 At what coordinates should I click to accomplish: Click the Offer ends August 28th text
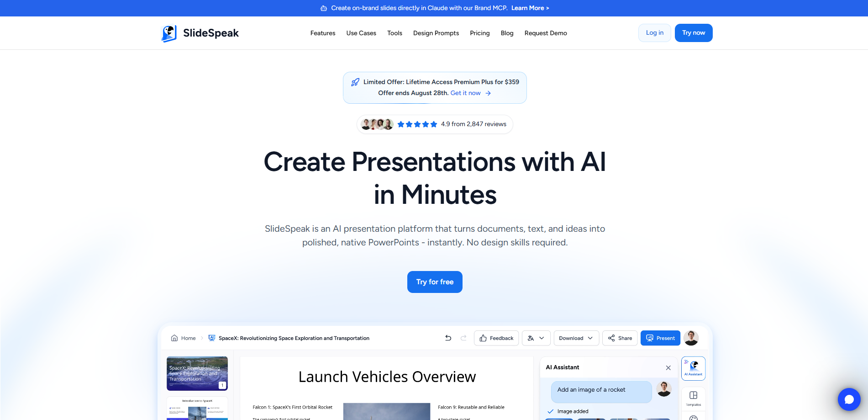pos(413,93)
